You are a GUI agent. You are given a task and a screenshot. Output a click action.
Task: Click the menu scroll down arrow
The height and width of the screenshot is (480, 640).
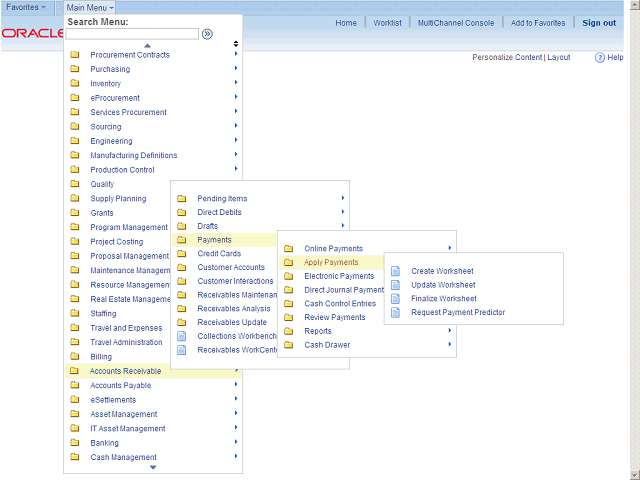[153, 467]
